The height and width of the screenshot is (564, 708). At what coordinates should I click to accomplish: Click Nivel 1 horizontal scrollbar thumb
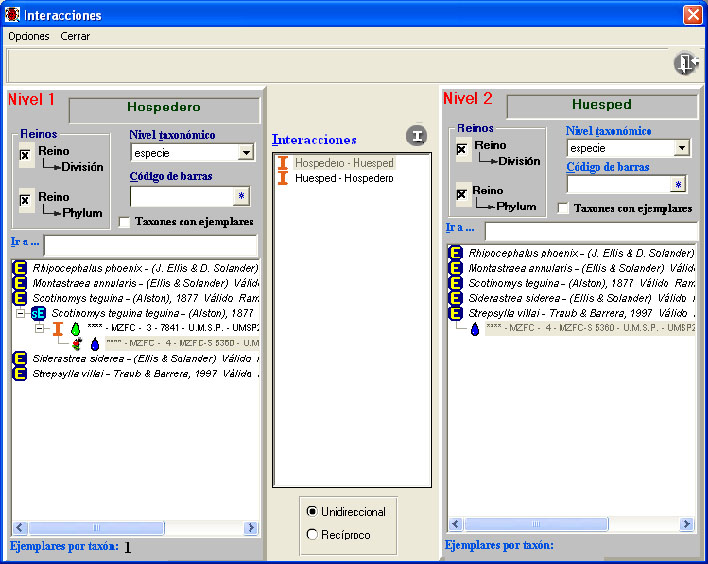(96, 527)
